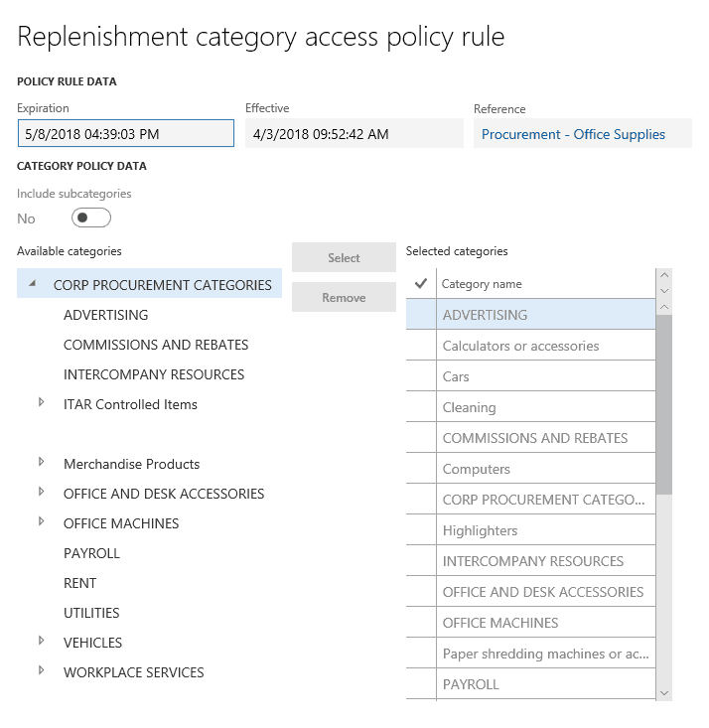Click the select-all checkmark column header
The height and width of the screenshot is (728, 709).
421,283
